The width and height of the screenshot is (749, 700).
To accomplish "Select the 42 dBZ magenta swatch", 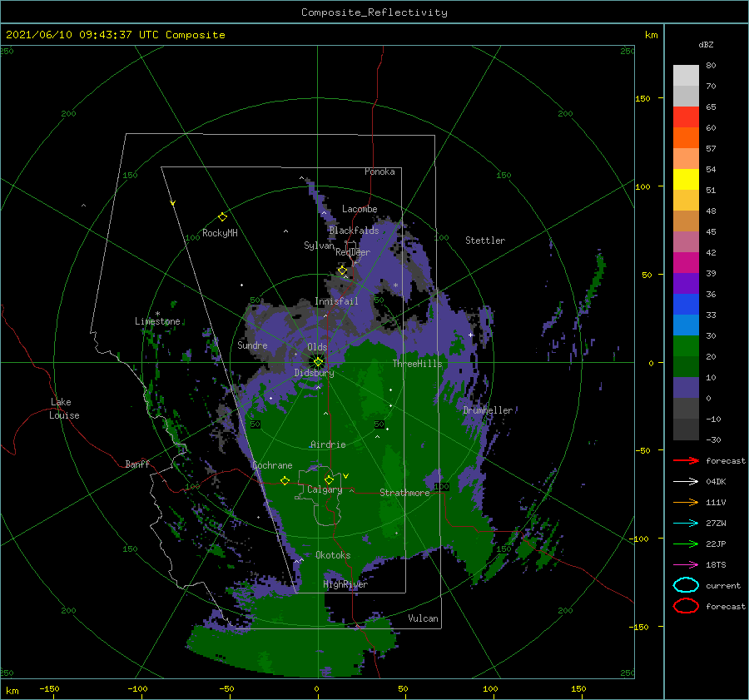I will [x=686, y=262].
